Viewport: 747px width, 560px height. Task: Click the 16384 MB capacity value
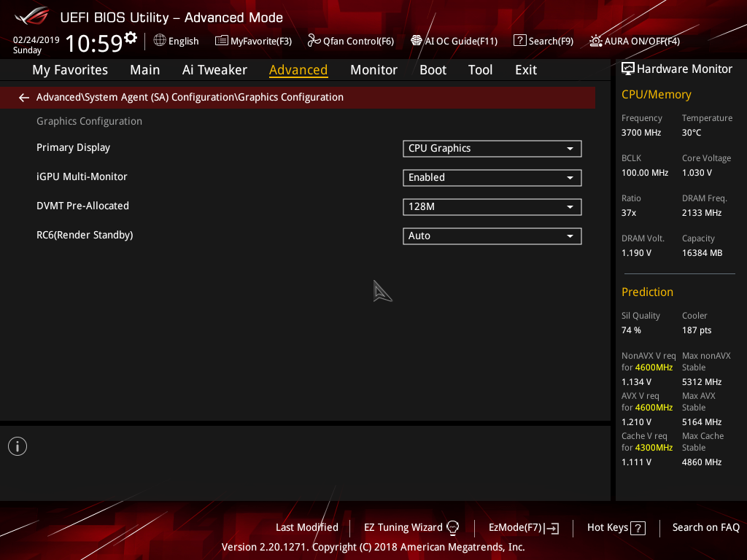tap(702, 253)
